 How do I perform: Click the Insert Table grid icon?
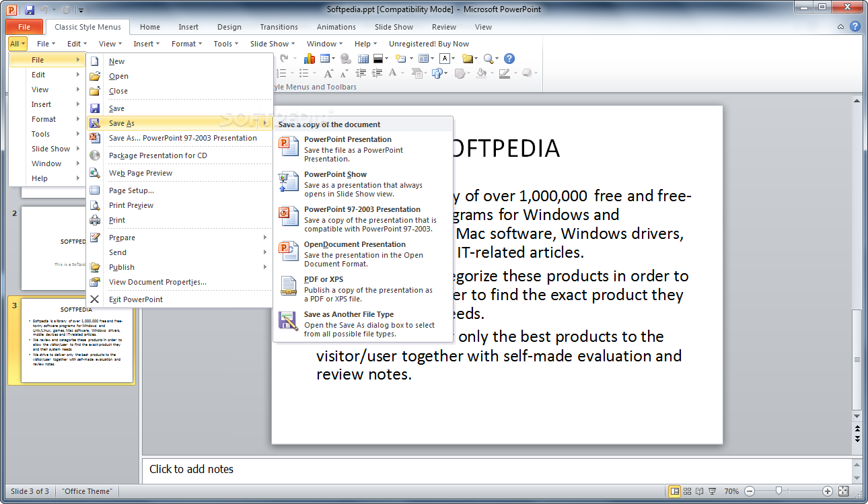326,59
